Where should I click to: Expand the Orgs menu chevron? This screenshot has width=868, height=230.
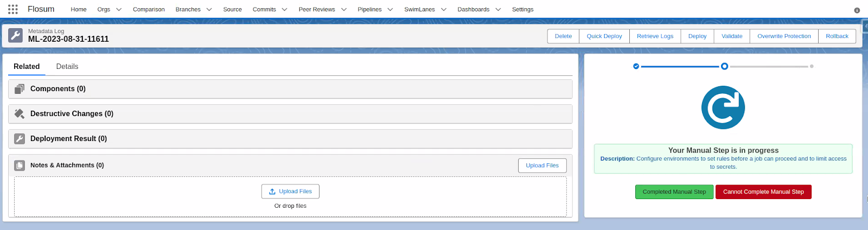pyautogui.click(x=119, y=10)
